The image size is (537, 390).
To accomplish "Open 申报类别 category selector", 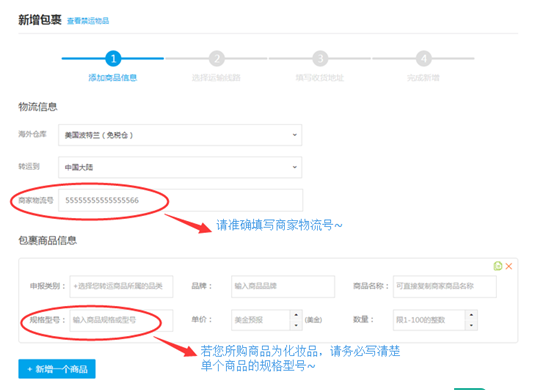I will point(121,286).
